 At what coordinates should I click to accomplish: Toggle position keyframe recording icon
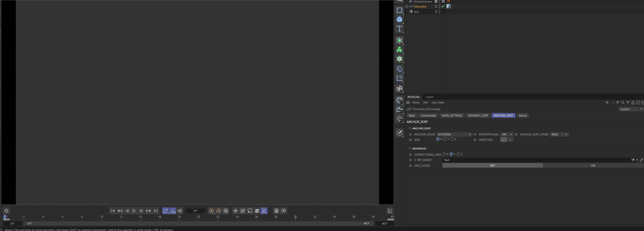coord(236,211)
